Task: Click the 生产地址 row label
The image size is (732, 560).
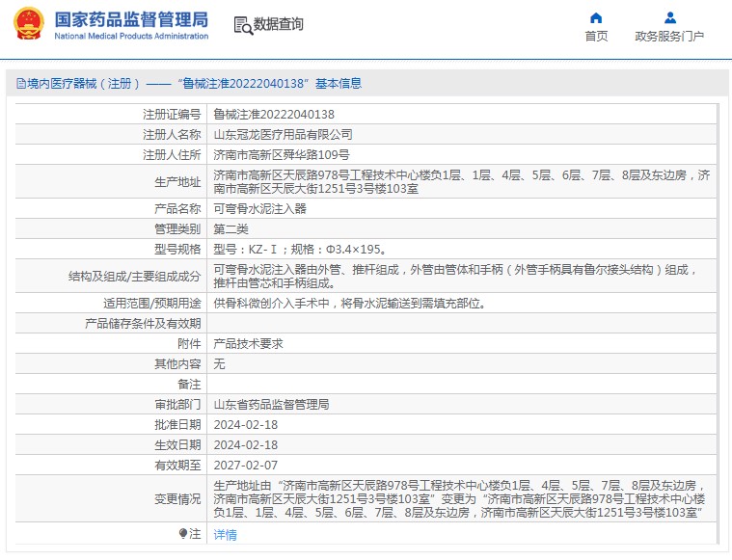Action: pos(177,181)
